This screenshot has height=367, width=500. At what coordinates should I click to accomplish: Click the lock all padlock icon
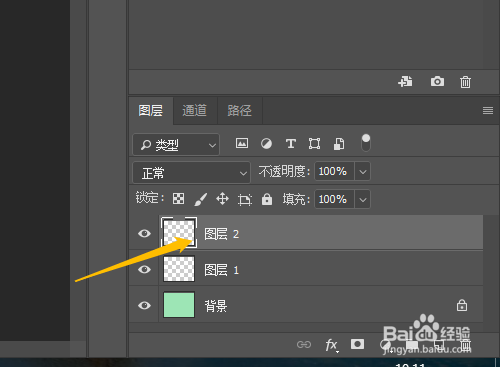(267, 199)
